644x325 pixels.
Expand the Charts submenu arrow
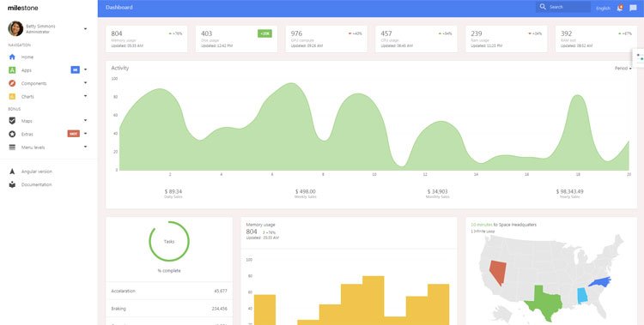click(x=85, y=96)
